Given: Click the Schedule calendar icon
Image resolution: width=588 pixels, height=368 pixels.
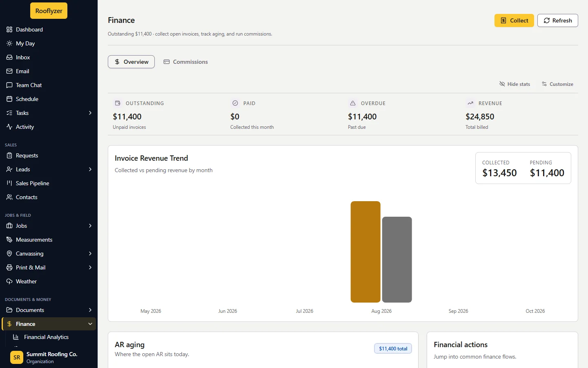Looking at the screenshot, I should pos(9,99).
